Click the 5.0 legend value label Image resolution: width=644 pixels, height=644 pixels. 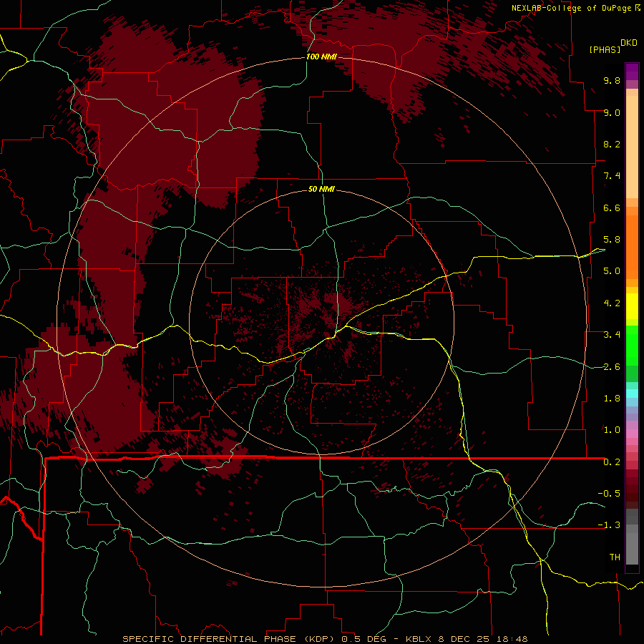click(612, 271)
